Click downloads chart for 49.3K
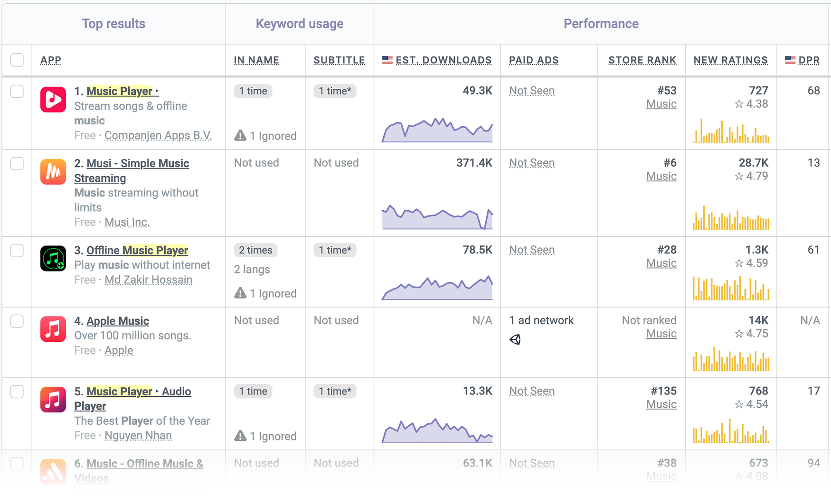This screenshot has width=831, height=504. [437, 130]
